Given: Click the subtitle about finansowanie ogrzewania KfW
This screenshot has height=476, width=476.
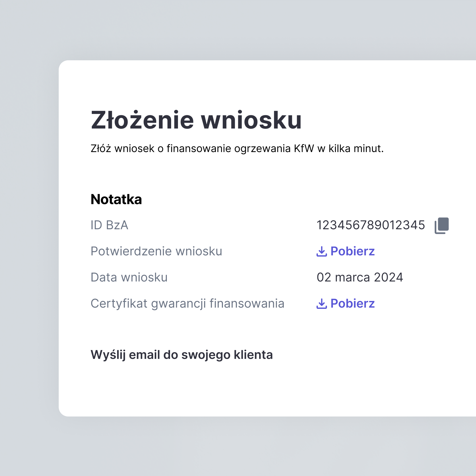Looking at the screenshot, I should [237, 149].
